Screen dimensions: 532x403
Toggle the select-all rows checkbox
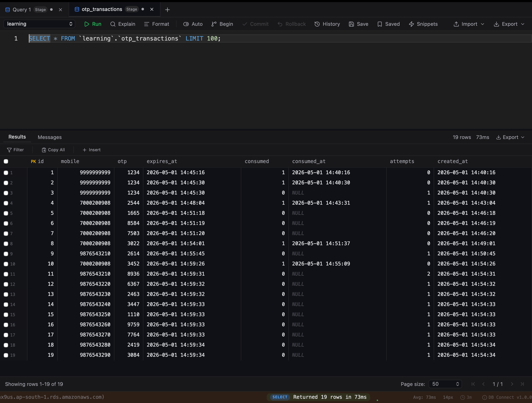(x=6, y=162)
